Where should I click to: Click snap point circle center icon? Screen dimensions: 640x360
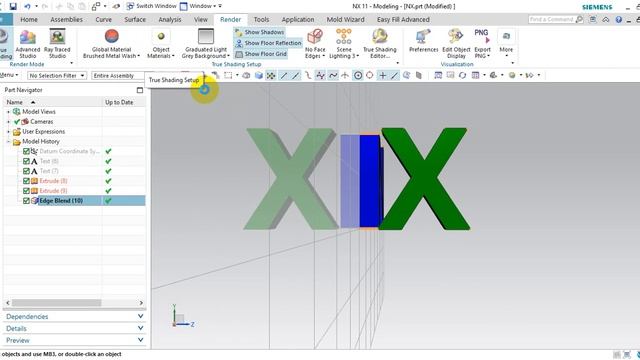358,75
